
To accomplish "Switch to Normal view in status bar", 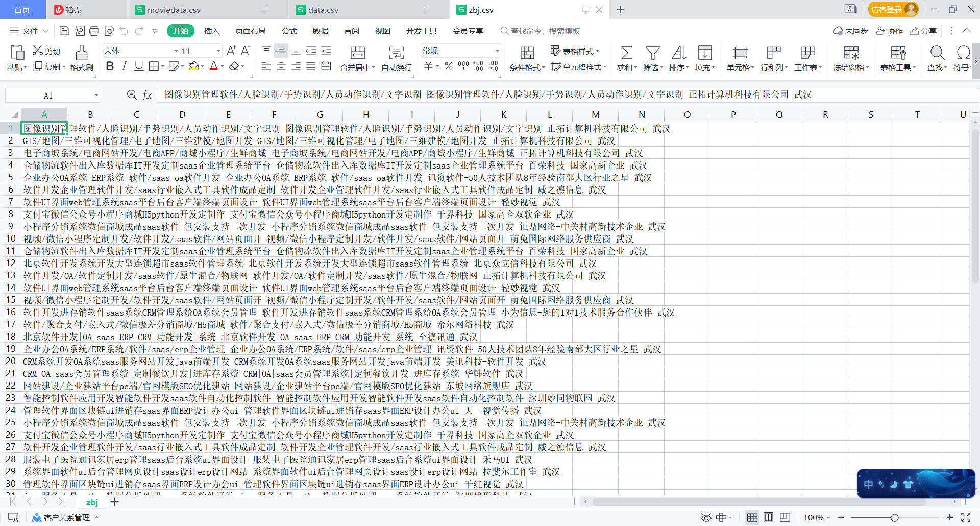I will point(752,517).
